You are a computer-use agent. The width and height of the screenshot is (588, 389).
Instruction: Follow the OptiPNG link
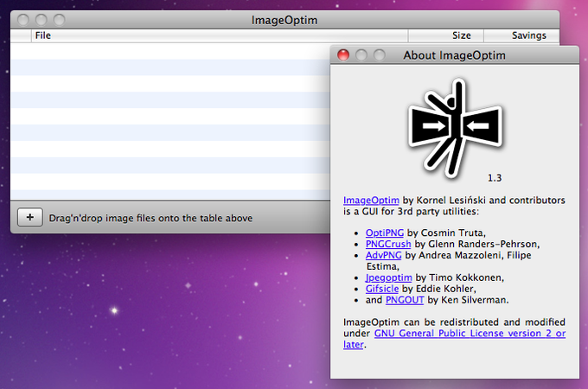[x=385, y=233]
